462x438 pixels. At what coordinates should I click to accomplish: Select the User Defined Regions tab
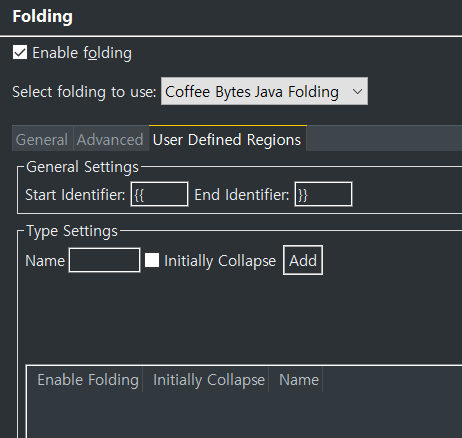227,139
